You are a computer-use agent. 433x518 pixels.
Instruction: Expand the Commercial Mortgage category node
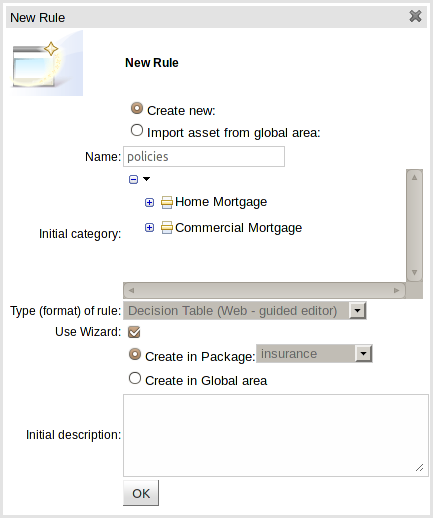[x=149, y=228]
